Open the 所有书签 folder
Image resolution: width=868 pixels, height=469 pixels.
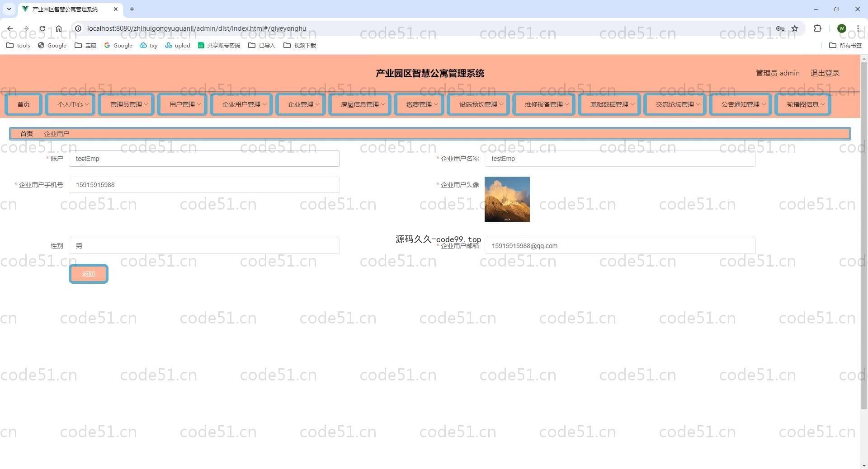click(845, 45)
